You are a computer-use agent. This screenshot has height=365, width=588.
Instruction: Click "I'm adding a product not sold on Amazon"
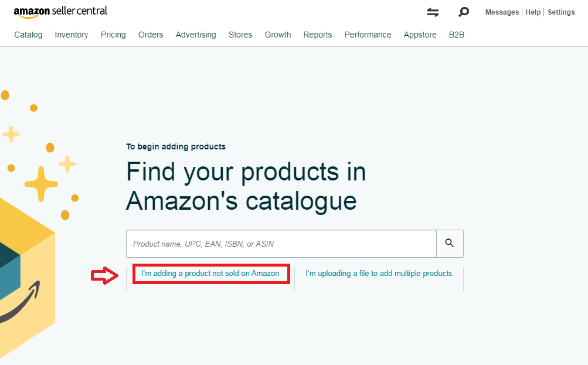click(x=210, y=274)
